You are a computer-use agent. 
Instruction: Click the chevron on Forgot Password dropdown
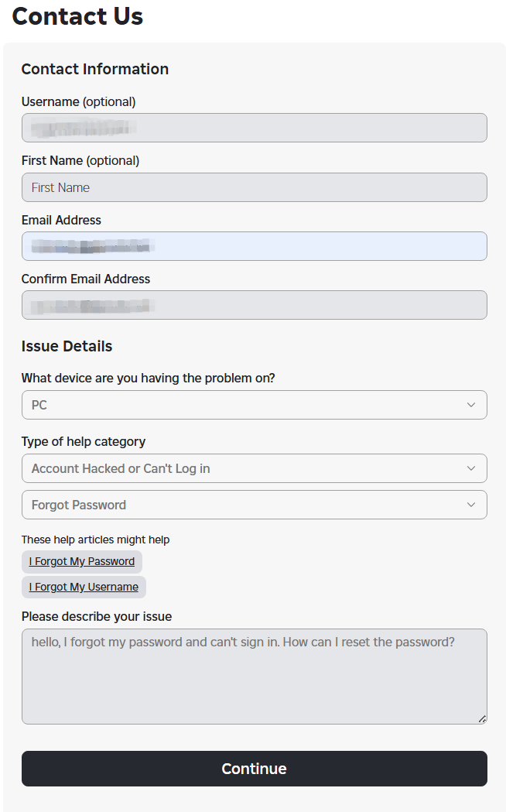[x=471, y=505]
